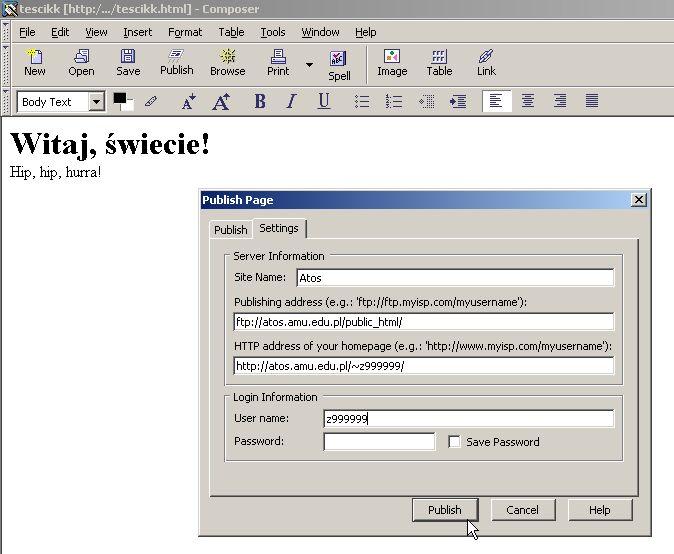Open the Insert menu
Viewport: 674px width, 554px height.
(138, 32)
